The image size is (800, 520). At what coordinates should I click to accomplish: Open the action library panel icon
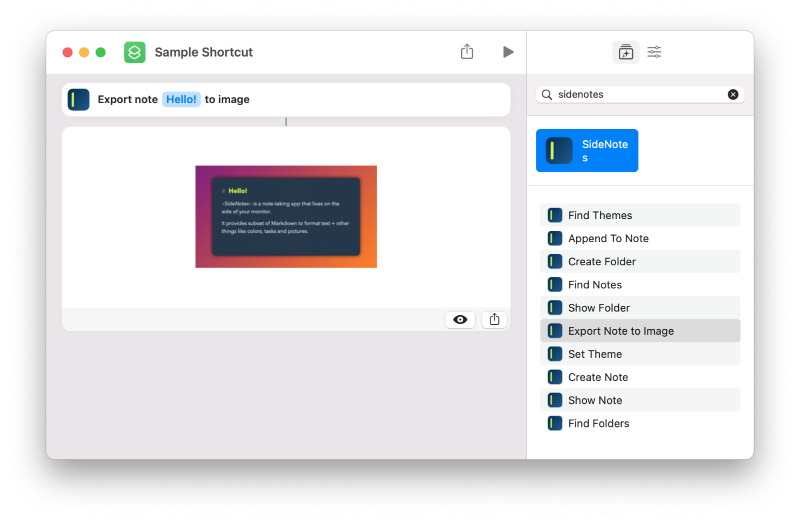pos(626,52)
